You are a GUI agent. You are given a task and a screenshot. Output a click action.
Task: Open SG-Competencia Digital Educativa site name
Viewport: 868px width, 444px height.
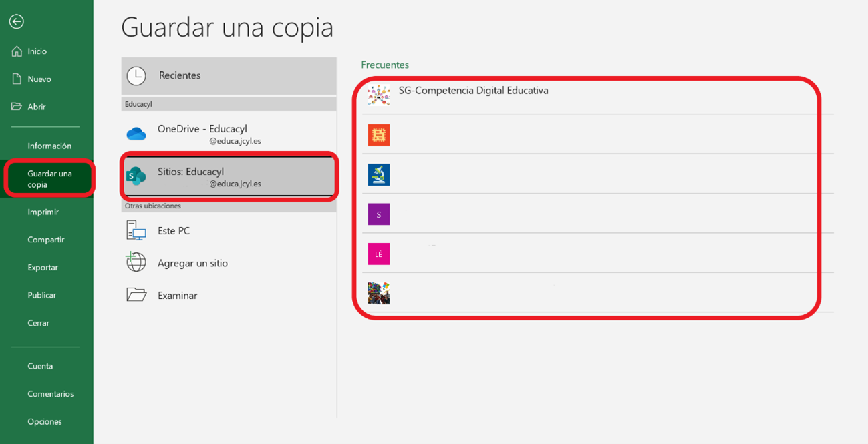(473, 91)
